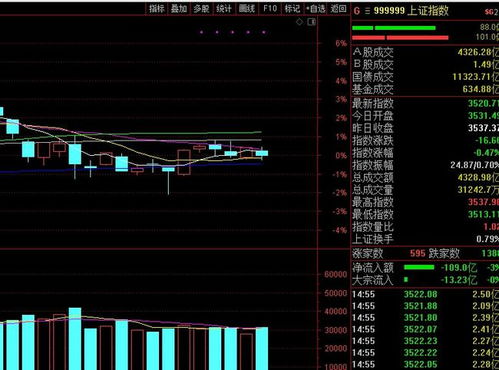Select the 画线 drawing tool
The height and width of the screenshot is (370, 499).
coord(247,9)
